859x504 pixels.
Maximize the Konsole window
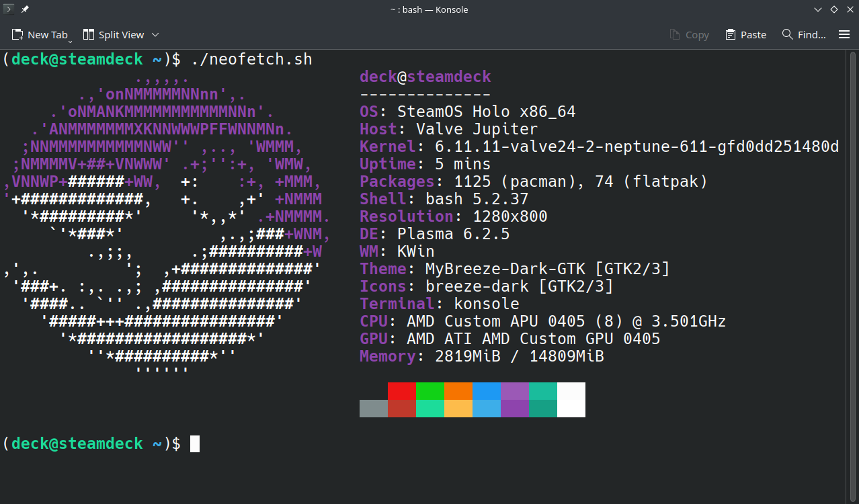pos(833,9)
